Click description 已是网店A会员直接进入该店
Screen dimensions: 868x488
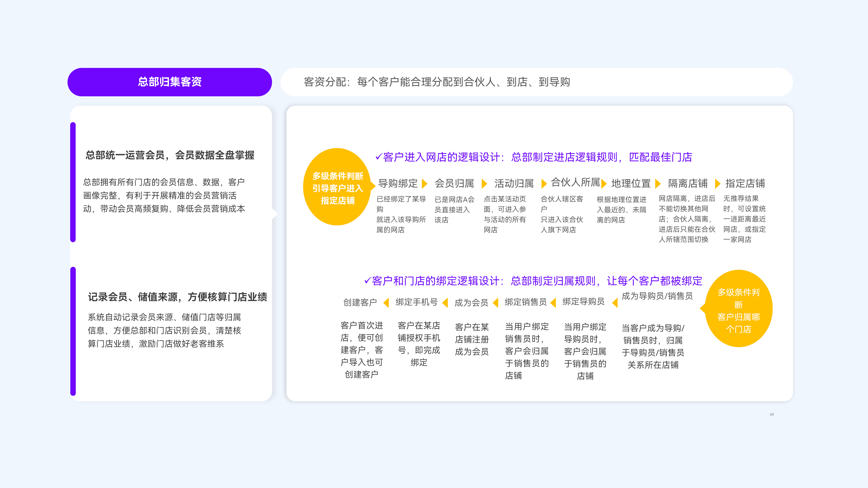click(x=454, y=210)
